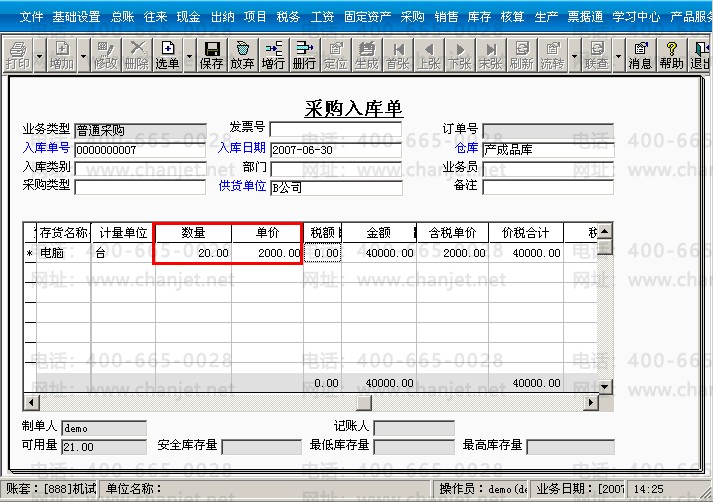Open the 库存 menu
The width and height of the screenshot is (713, 502).
[x=479, y=16]
